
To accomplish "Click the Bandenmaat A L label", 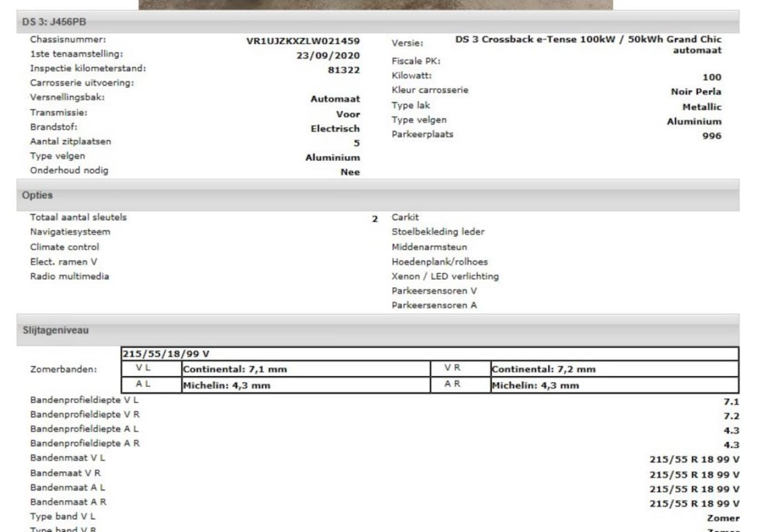I will point(68,488).
